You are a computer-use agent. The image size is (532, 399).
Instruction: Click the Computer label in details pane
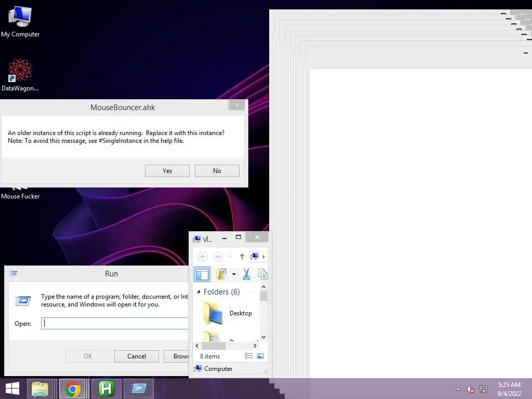(218, 369)
